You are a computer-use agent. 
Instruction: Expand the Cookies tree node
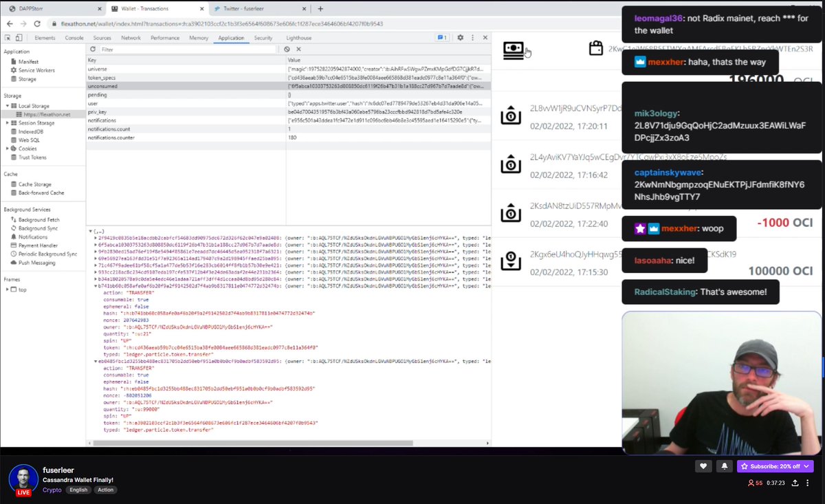tap(6, 148)
